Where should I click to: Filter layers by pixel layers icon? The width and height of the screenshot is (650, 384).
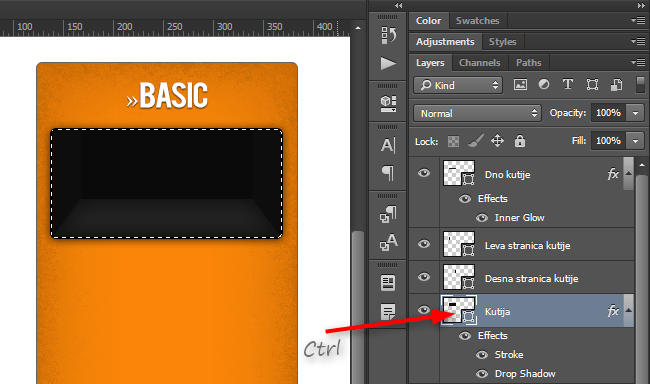pos(520,85)
